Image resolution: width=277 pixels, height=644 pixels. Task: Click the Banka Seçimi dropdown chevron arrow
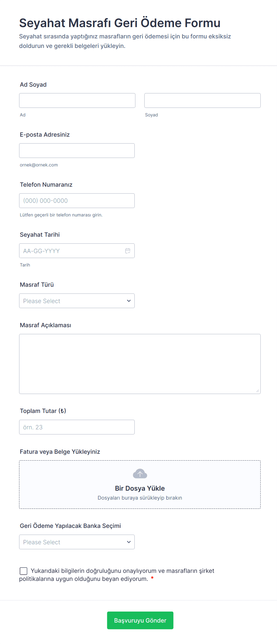[x=129, y=542]
